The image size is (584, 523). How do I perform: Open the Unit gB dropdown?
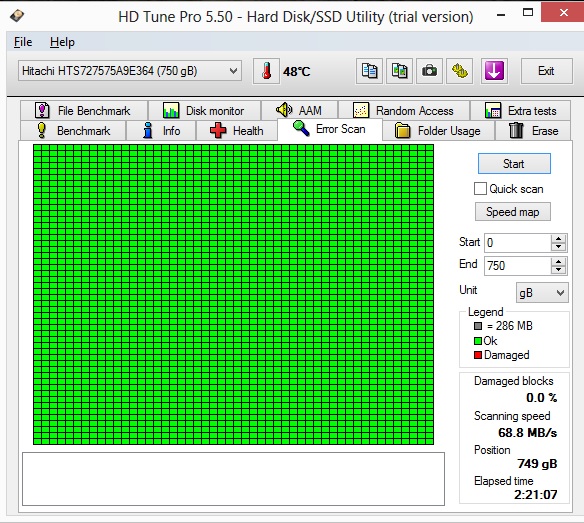[x=542, y=293]
